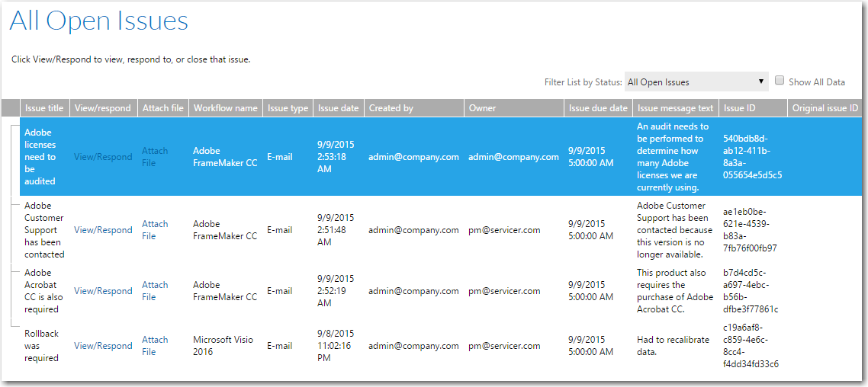Sort by the Created by column header
The height and width of the screenshot is (387, 868).
[414, 108]
